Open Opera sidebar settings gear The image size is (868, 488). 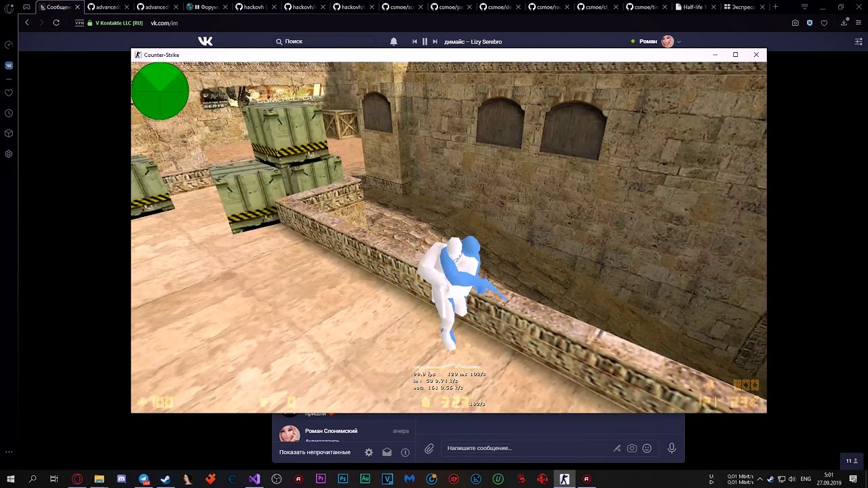pos(9,154)
